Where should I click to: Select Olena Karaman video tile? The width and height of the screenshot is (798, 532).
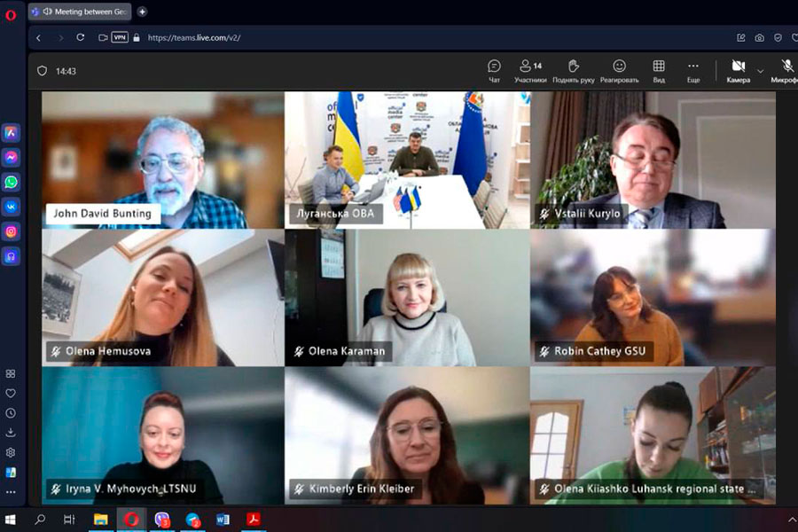[407, 297]
